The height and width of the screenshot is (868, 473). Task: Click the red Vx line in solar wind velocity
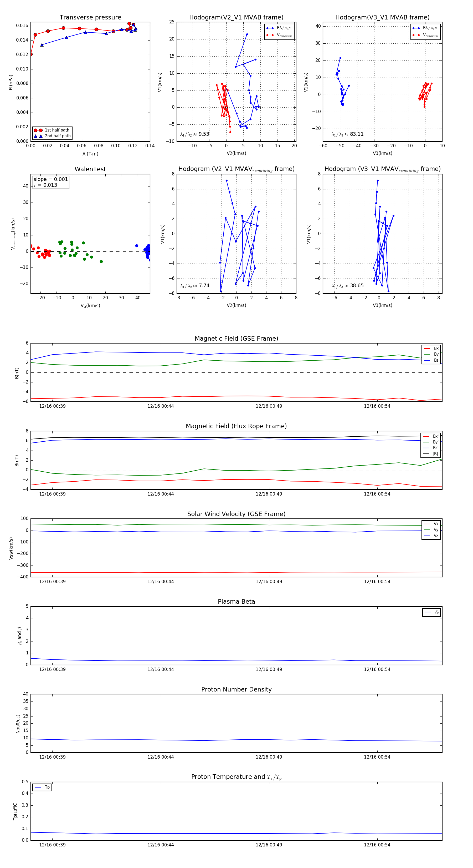click(236, 572)
